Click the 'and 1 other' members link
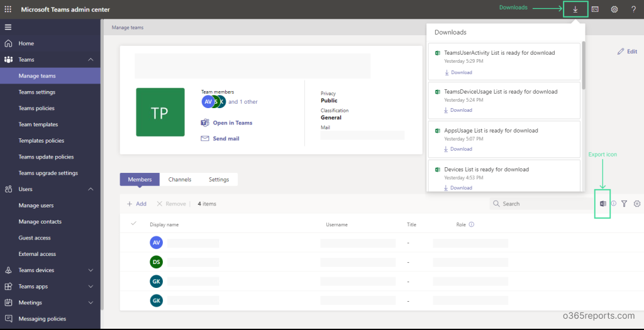This screenshot has height=330, width=644. click(243, 102)
